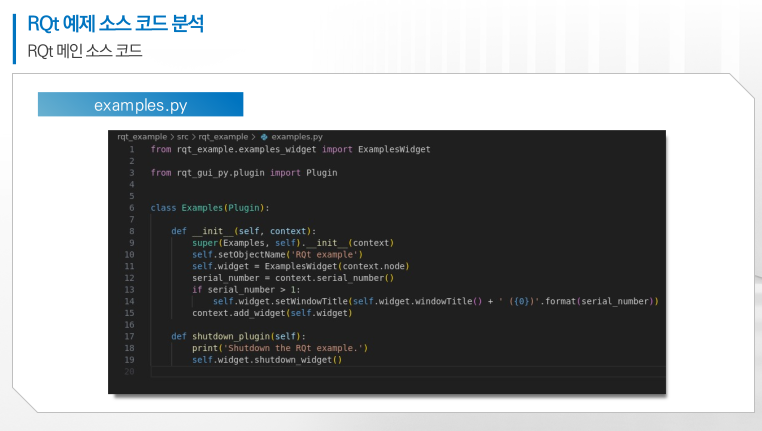The width and height of the screenshot is (762, 431).
Task: Expand chevron after rqt_example root breadcrumb
Action: 172,137
